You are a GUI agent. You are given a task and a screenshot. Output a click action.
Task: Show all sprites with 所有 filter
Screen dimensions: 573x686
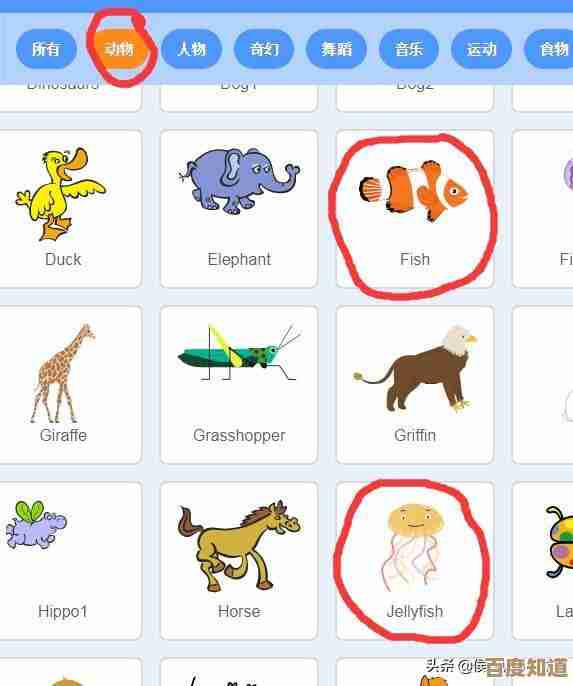[x=46, y=49]
